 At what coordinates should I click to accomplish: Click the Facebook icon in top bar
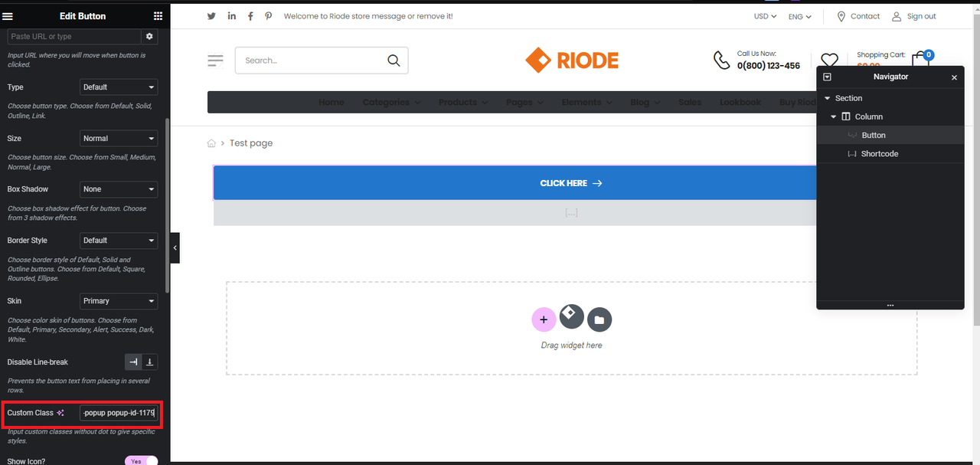[250, 16]
